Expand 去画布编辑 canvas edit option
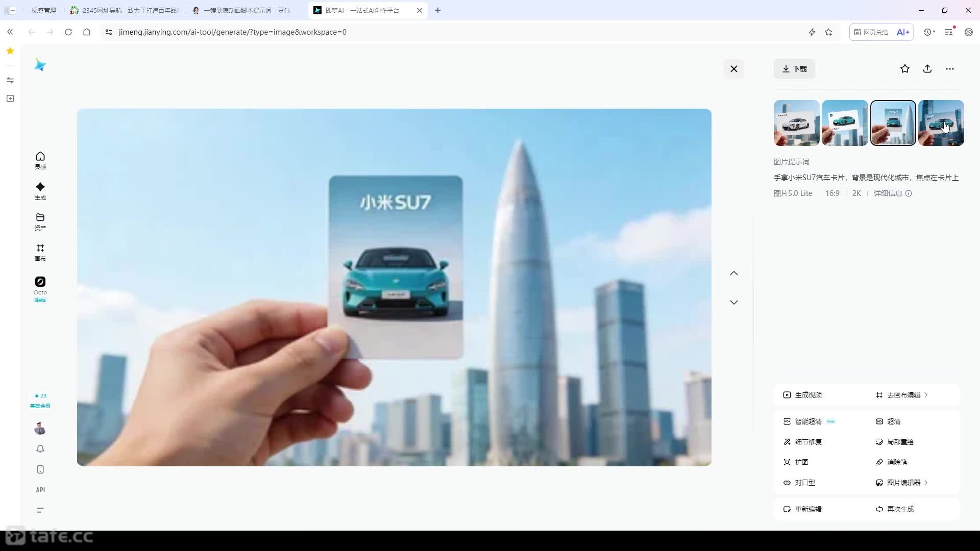This screenshot has width=980, height=551. [x=902, y=395]
